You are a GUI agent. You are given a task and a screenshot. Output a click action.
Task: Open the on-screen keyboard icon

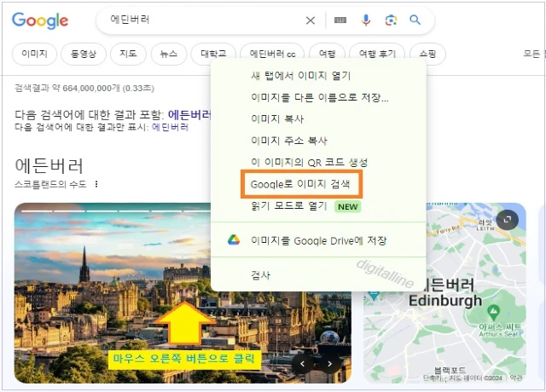point(340,20)
